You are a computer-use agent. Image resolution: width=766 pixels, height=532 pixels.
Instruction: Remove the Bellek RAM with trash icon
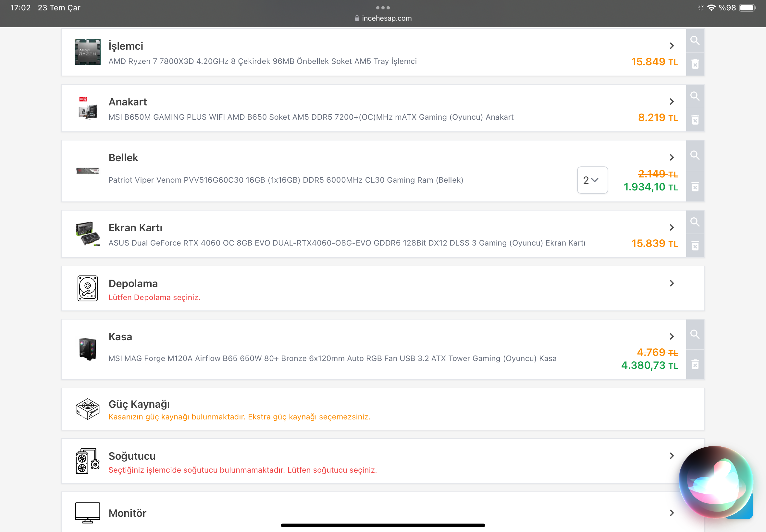tap(695, 187)
